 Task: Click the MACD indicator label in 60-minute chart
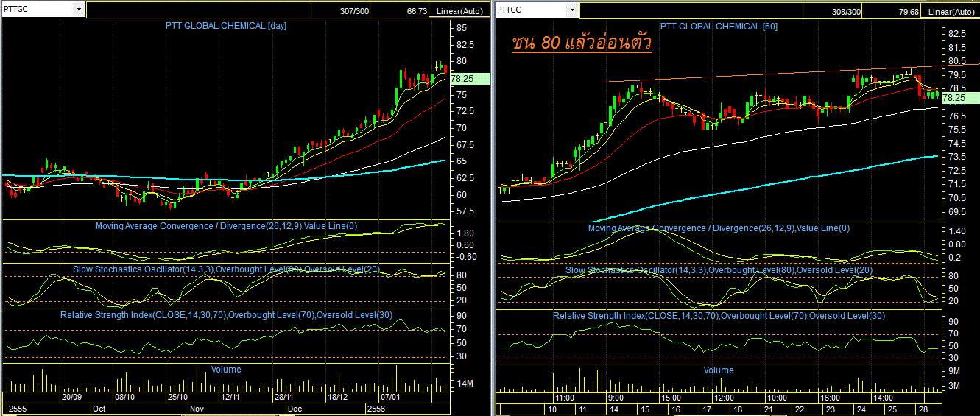pyautogui.click(x=719, y=228)
